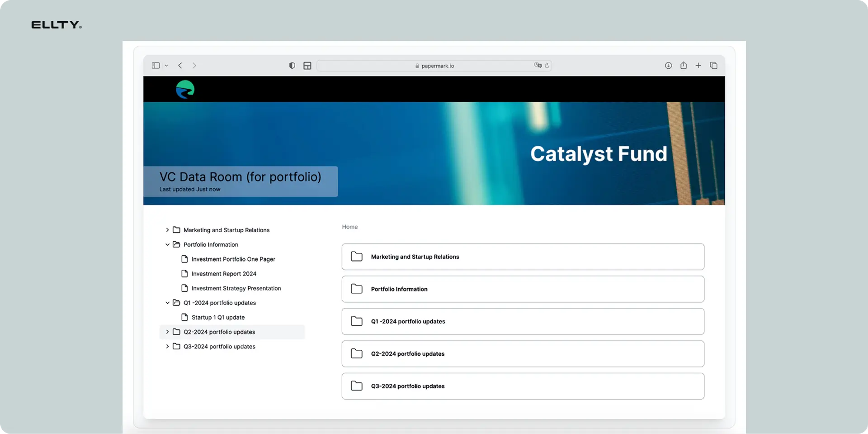The height and width of the screenshot is (434, 868).
Task: Show tab overview icon
Action: pos(714,66)
